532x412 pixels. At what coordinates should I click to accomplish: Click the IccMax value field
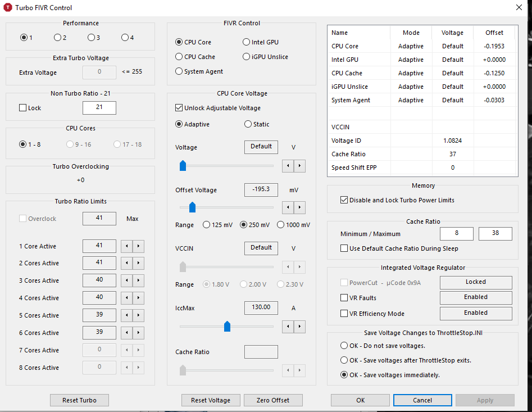pyautogui.click(x=261, y=308)
